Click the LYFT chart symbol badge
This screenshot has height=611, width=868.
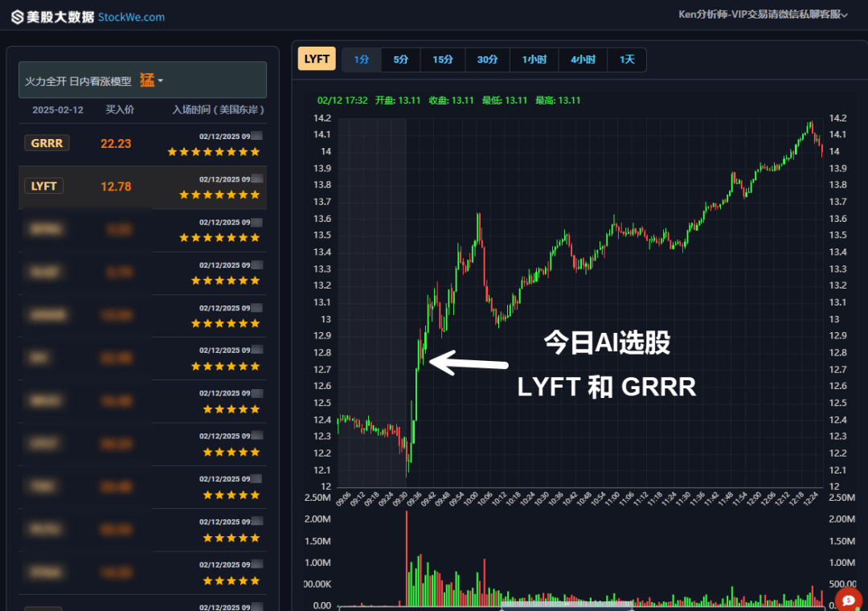(317, 59)
